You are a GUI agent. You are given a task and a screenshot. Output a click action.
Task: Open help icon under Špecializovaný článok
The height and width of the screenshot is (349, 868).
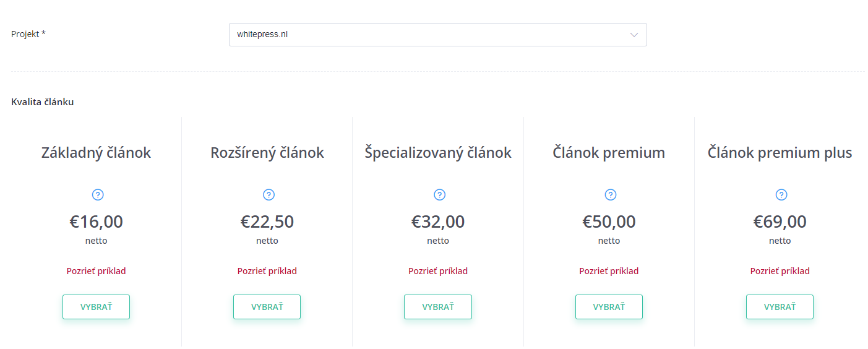pyautogui.click(x=439, y=195)
